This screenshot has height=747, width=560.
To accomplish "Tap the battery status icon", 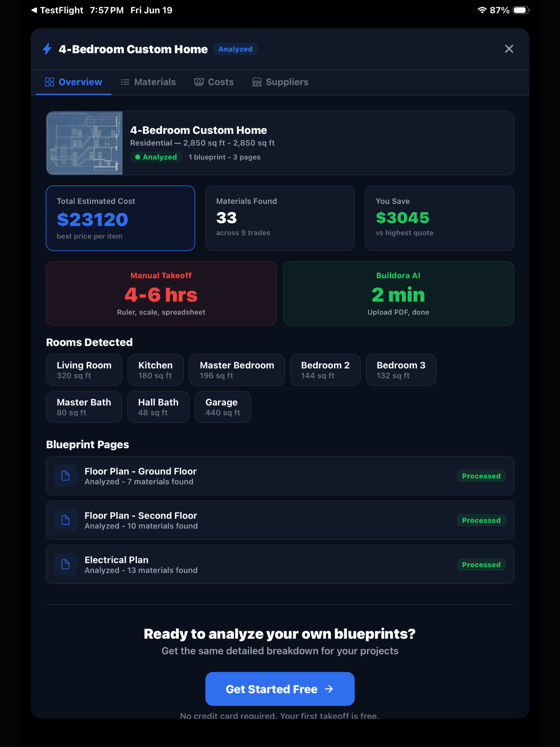I will [x=521, y=10].
